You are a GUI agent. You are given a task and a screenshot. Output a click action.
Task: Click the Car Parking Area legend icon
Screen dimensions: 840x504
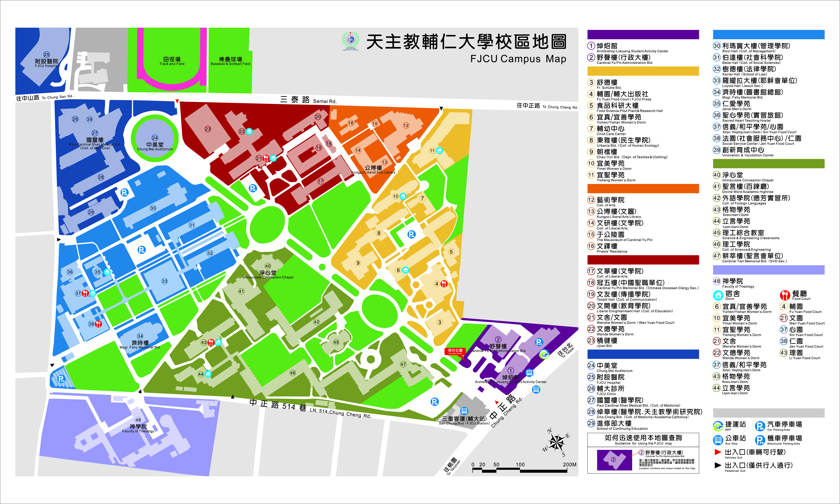pyautogui.click(x=760, y=426)
